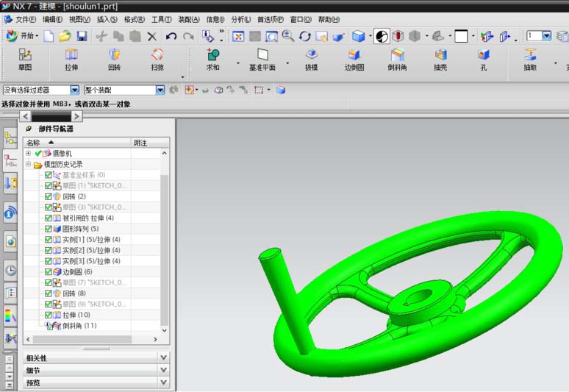Open the 开始 (Start) dropdown

tap(23, 35)
